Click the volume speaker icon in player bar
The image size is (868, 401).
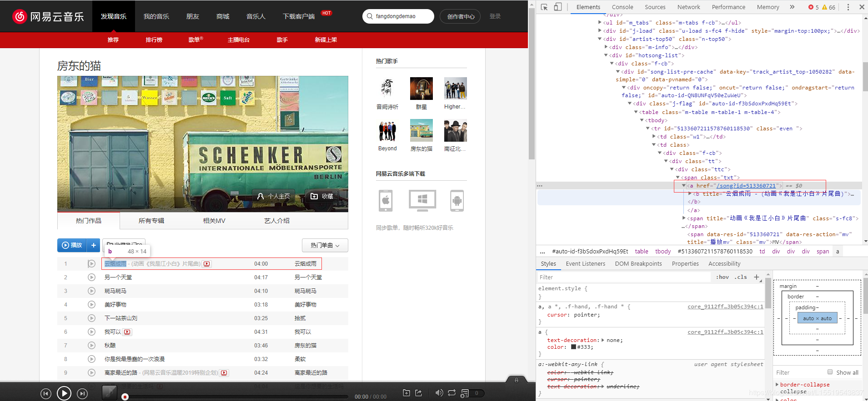click(x=439, y=393)
